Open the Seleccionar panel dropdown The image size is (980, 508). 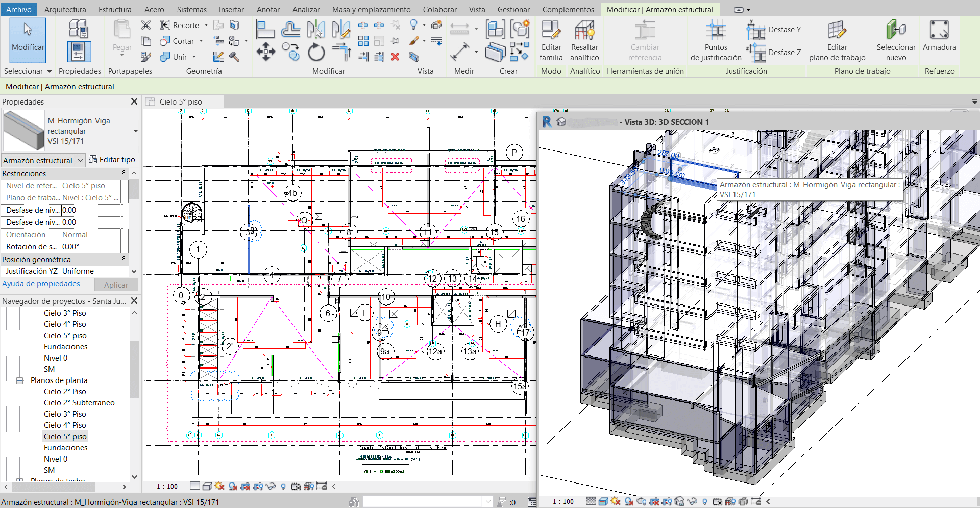(50, 71)
